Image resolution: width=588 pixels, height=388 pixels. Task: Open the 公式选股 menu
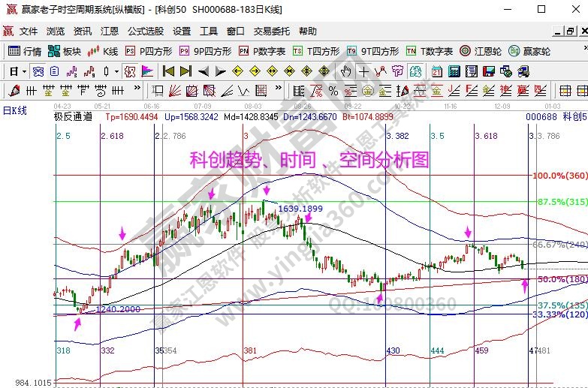point(145,31)
